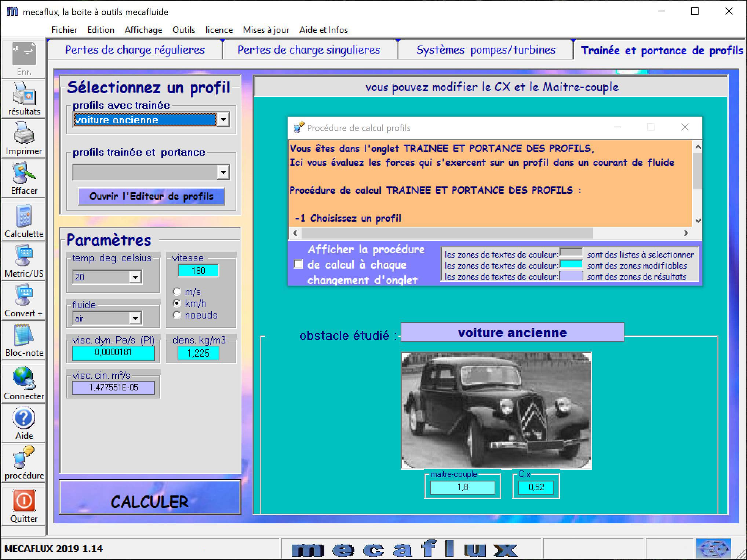The image size is (747, 560).
Task: Open the résultats sidebar icon
Action: pyautogui.click(x=24, y=98)
